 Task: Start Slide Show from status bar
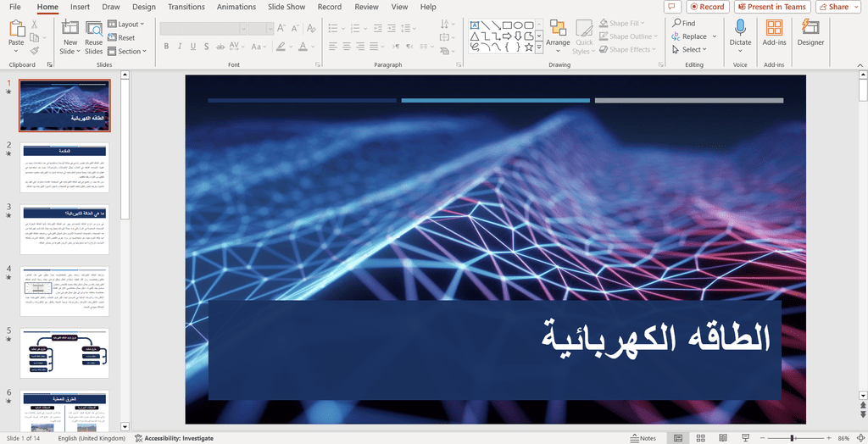tap(745, 438)
